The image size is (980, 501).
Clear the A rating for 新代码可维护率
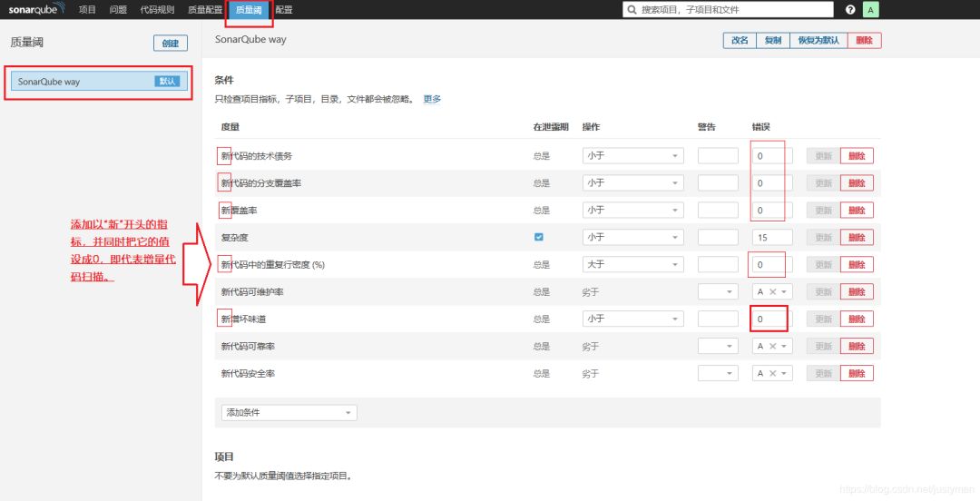pos(772,292)
